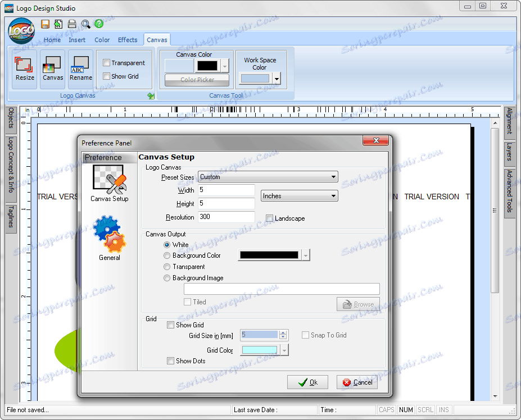The width and height of the screenshot is (521, 420).
Task: Click the Grid Size value field
Action: tap(260, 335)
